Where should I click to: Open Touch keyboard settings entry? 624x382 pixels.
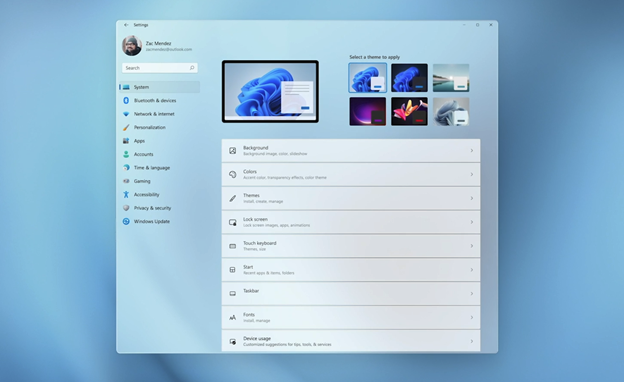[351, 246]
